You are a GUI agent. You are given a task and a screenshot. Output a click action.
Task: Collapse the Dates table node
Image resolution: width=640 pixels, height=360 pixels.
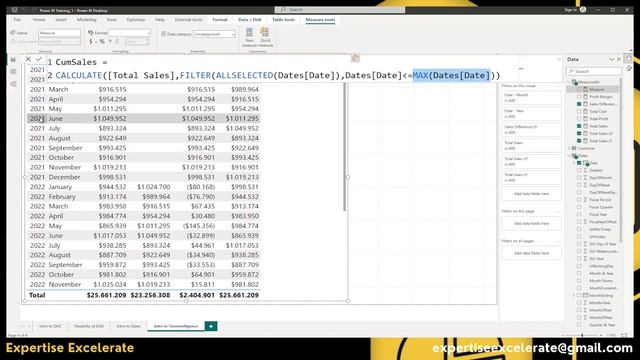(x=569, y=156)
